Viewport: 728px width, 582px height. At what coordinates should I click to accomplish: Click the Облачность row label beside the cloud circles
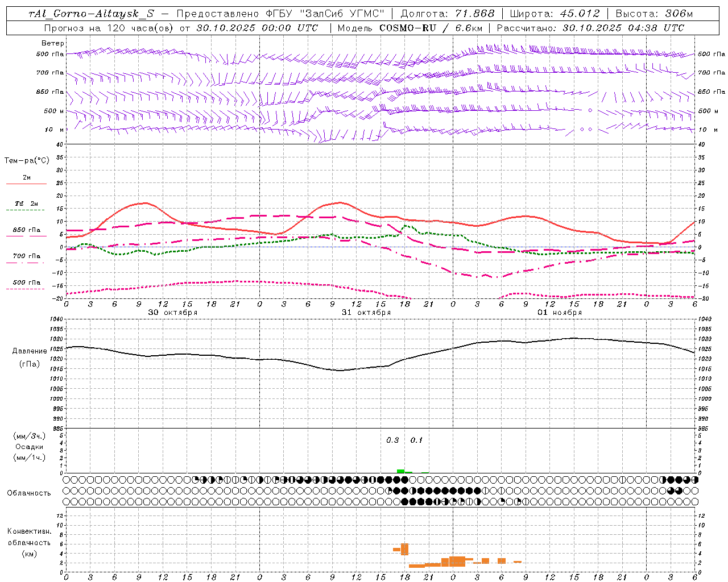(29, 493)
